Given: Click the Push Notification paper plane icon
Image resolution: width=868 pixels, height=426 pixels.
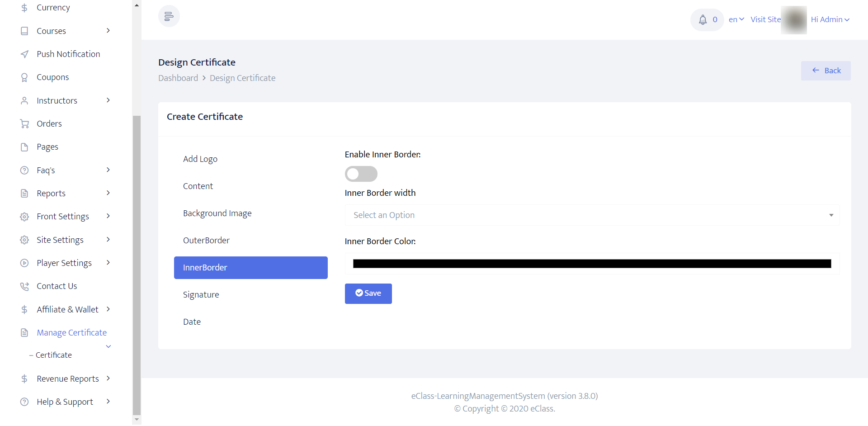Looking at the screenshot, I should (24, 54).
